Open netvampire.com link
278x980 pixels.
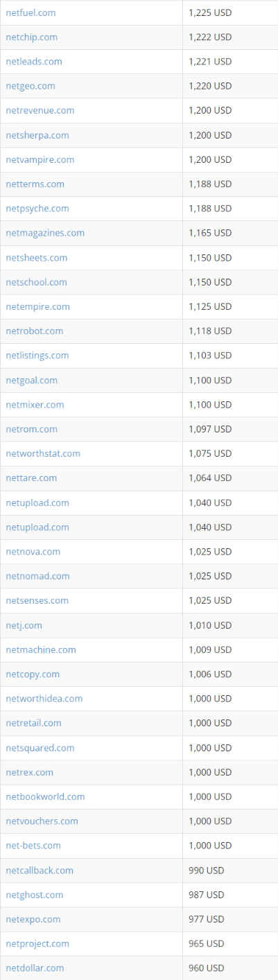tap(40, 159)
